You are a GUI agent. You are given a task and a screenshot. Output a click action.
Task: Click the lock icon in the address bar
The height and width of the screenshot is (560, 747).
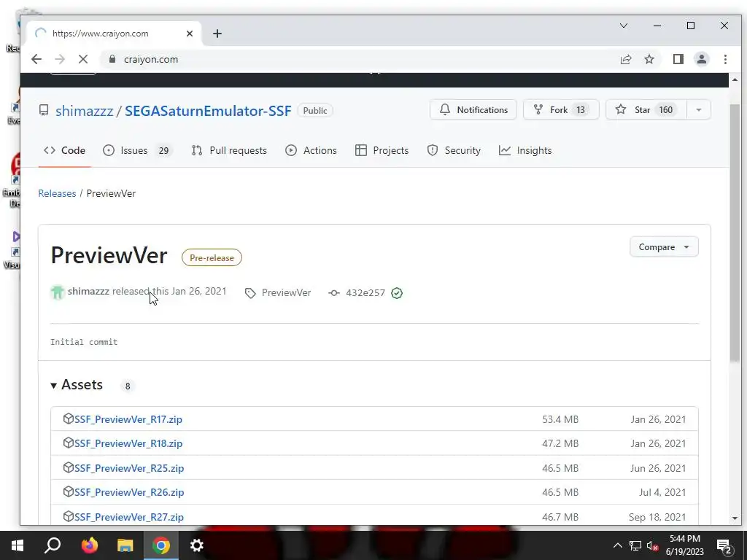tap(112, 59)
